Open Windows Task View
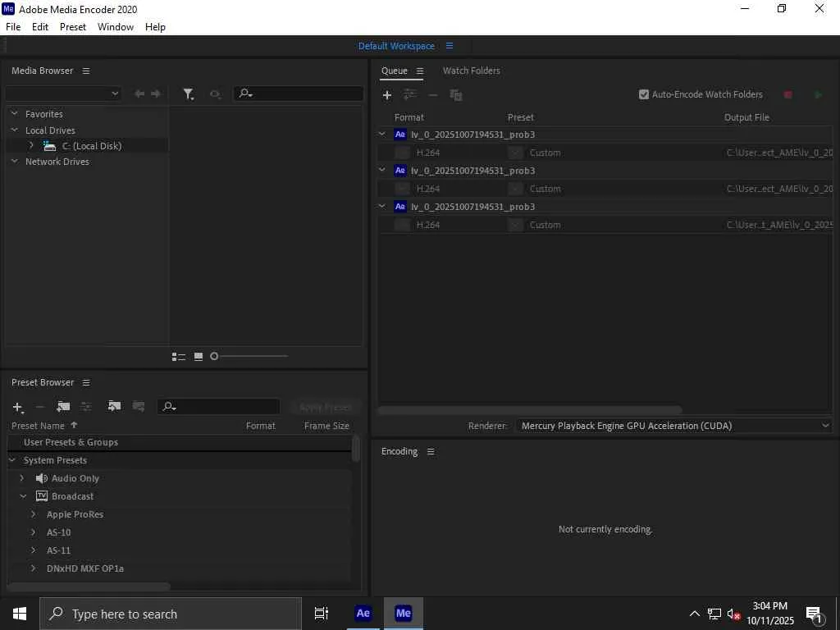The height and width of the screenshot is (630, 840). 322,614
